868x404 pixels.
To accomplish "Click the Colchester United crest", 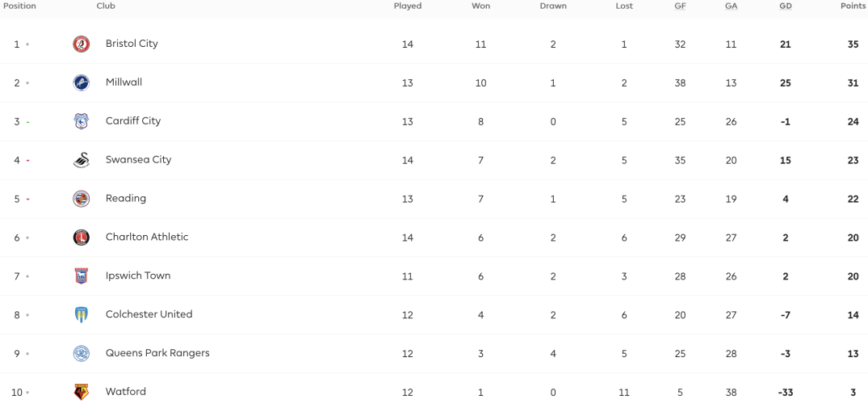I will coord(82,315).
